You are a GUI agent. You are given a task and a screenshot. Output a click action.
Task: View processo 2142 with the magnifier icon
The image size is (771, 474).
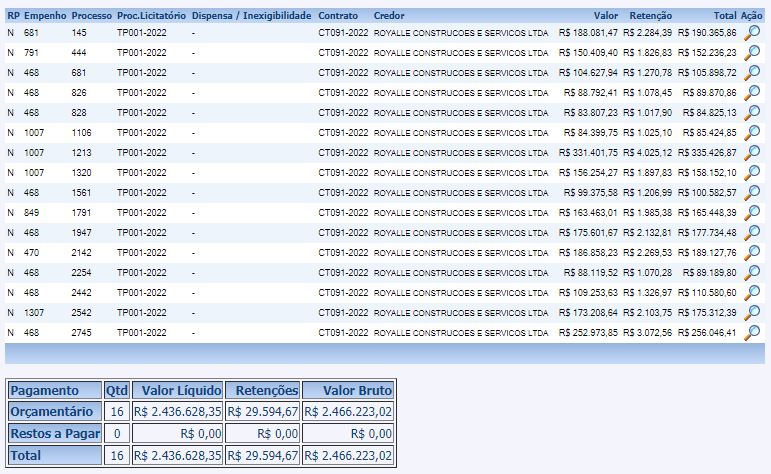[753, 252]
